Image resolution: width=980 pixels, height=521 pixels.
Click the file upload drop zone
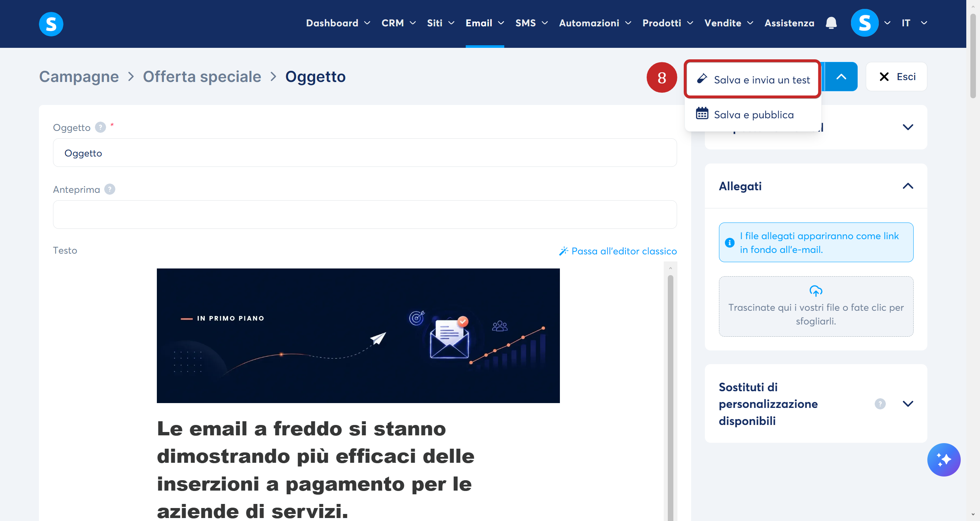coord(816,307)
